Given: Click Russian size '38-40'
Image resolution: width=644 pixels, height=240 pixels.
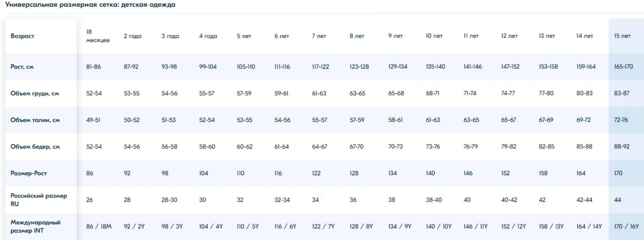Looking at the screenshot, I should [434, 200].
